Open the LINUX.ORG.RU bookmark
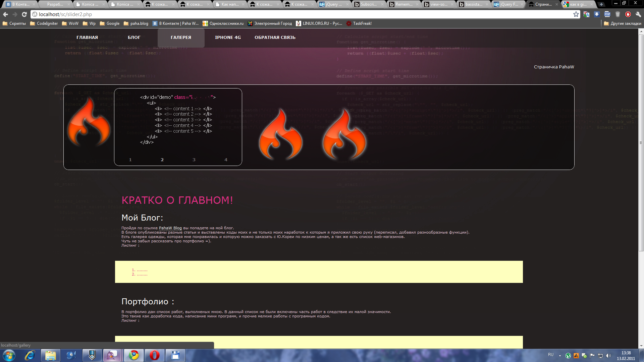This screenshot has width=644, height=362. pyautogui.click(x=319, y=23)
